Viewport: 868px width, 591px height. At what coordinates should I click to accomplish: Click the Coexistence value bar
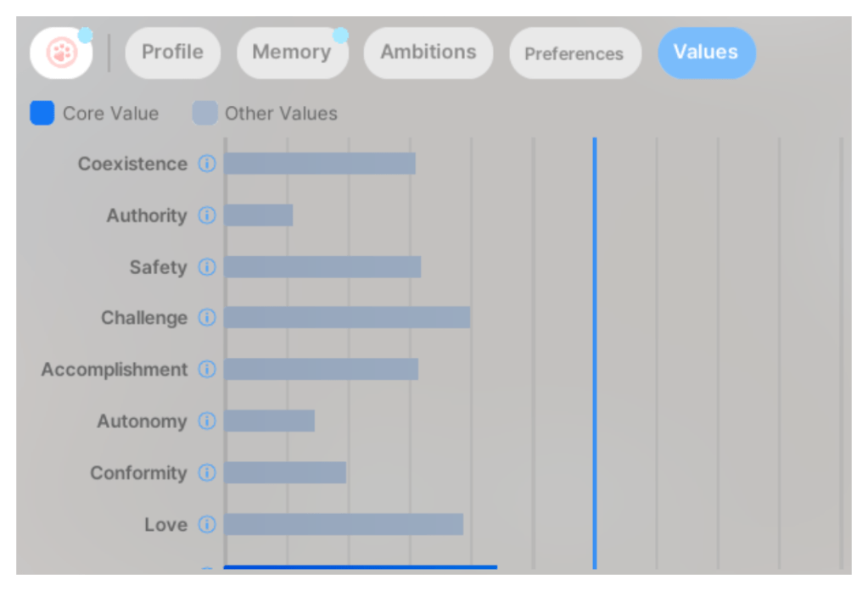pos(320,164)
